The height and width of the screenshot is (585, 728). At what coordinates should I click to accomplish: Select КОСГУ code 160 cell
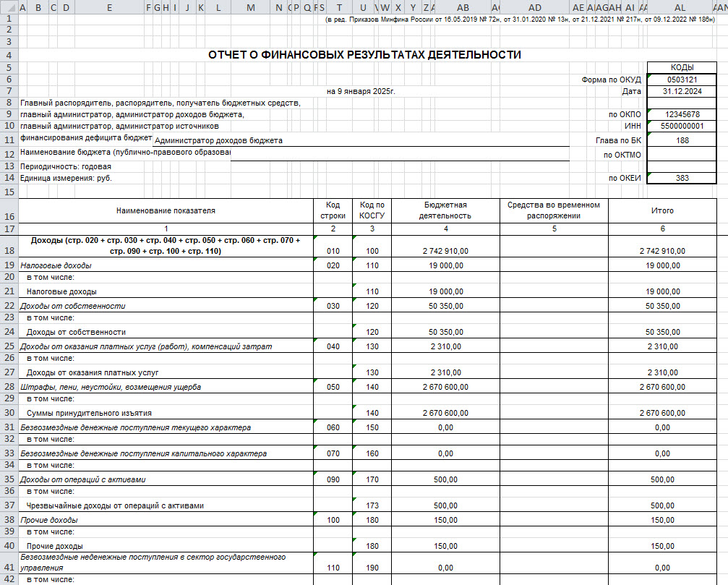[x=372, y=453]
